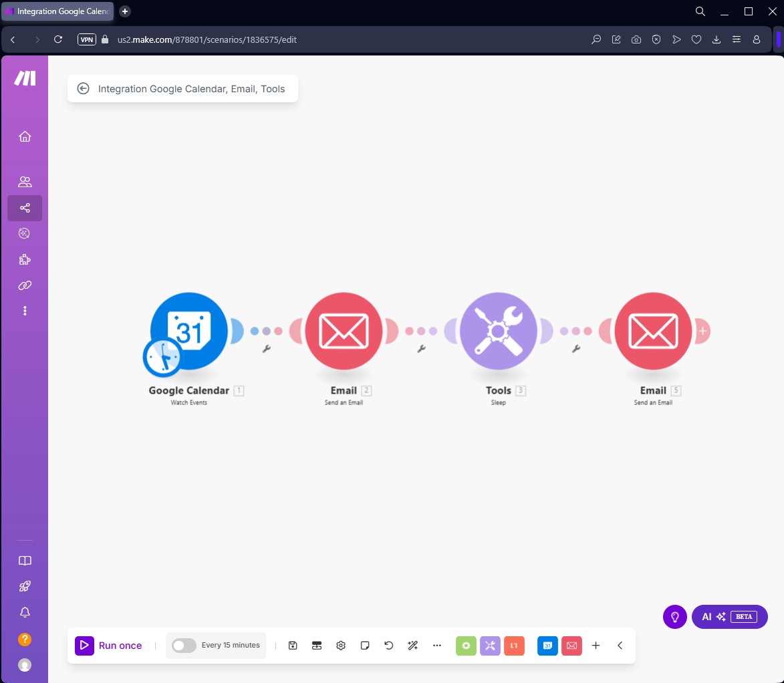This screenshot has width=784, height=683.
Task: Reload the page
Action: click(58, 39)
